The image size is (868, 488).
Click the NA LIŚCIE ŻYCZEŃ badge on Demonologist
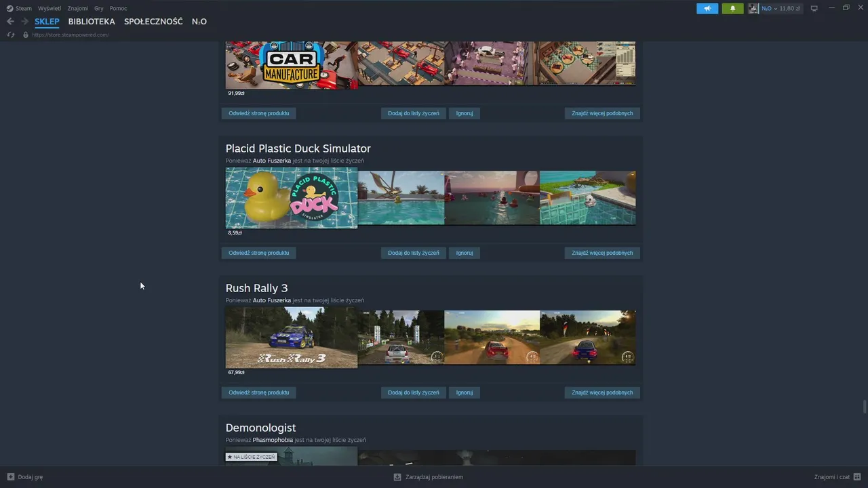251,457
